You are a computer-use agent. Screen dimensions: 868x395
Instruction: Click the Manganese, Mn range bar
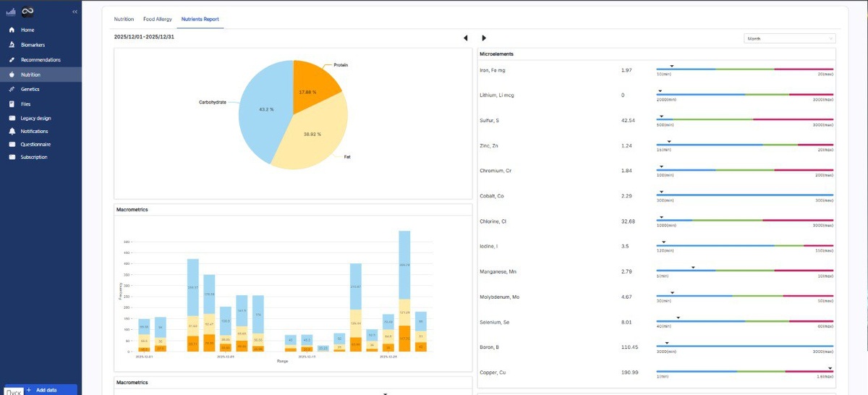(745, 271)
